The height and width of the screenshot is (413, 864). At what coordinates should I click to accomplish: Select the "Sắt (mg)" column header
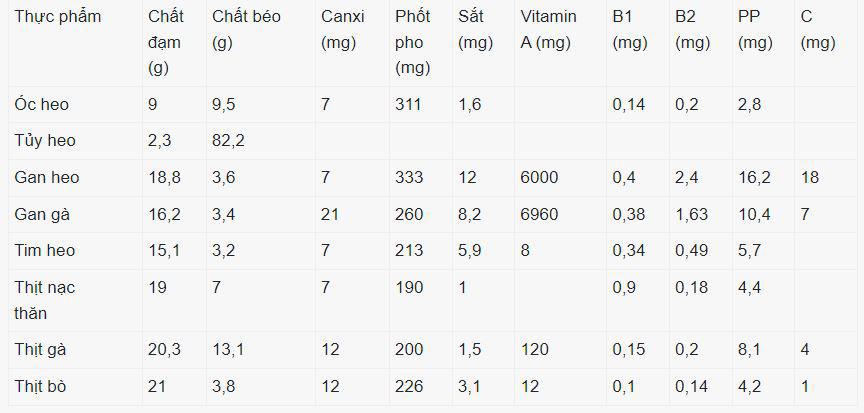tap(475, 30)
